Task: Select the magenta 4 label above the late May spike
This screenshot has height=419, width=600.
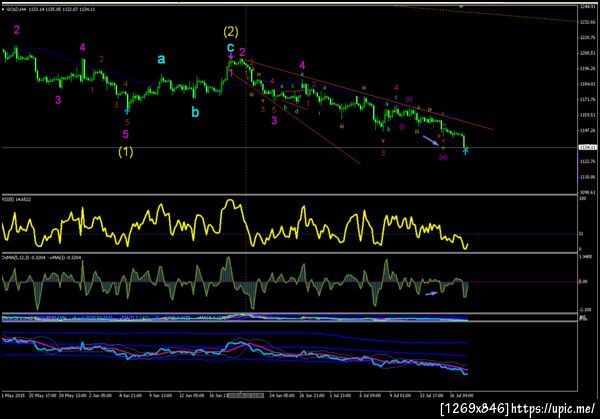Action: pyautogui.click(x=83, y=47)
